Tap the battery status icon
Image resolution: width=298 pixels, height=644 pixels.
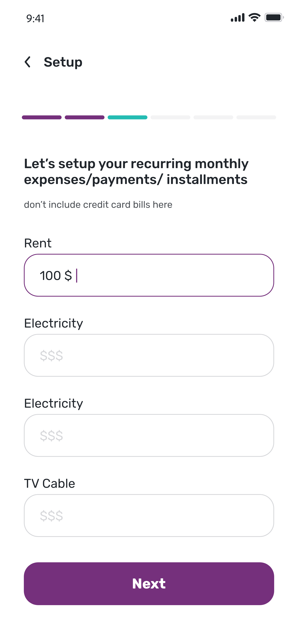274,17
